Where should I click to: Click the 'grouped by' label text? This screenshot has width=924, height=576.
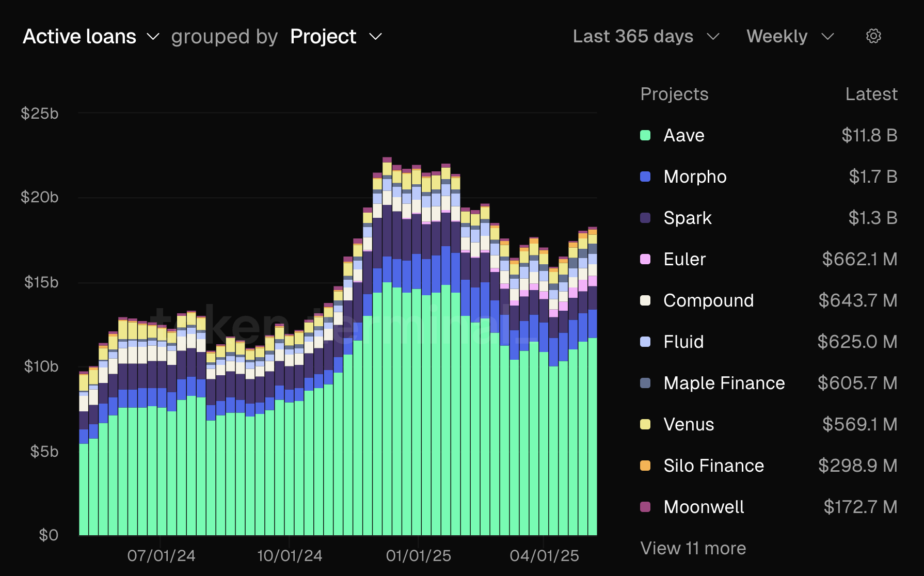coord(225,37)
